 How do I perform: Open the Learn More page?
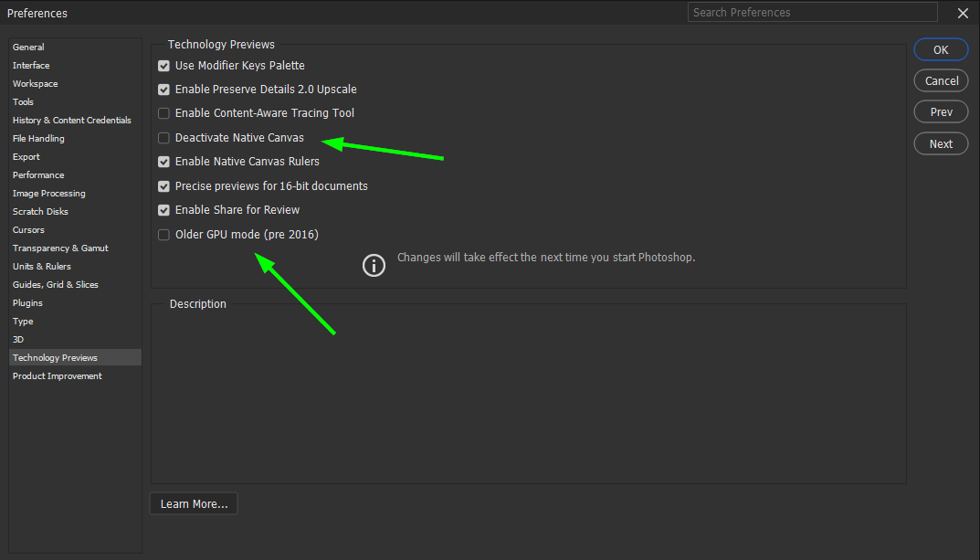(x=193, y=503)
